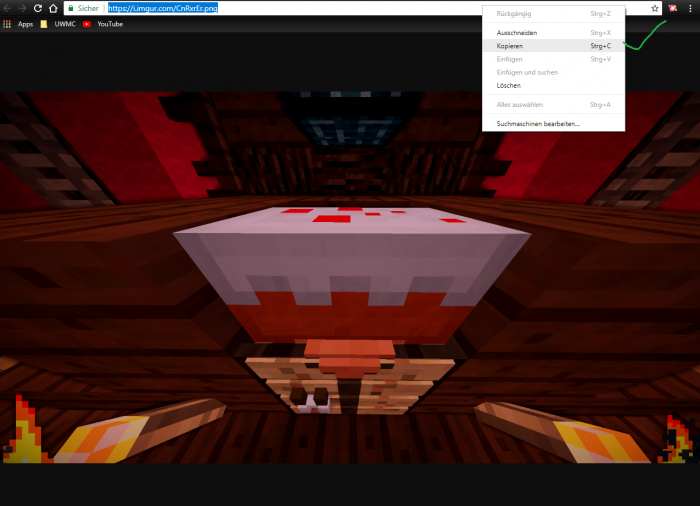
Task: Click the browser forward arrow
Action: 22,8
